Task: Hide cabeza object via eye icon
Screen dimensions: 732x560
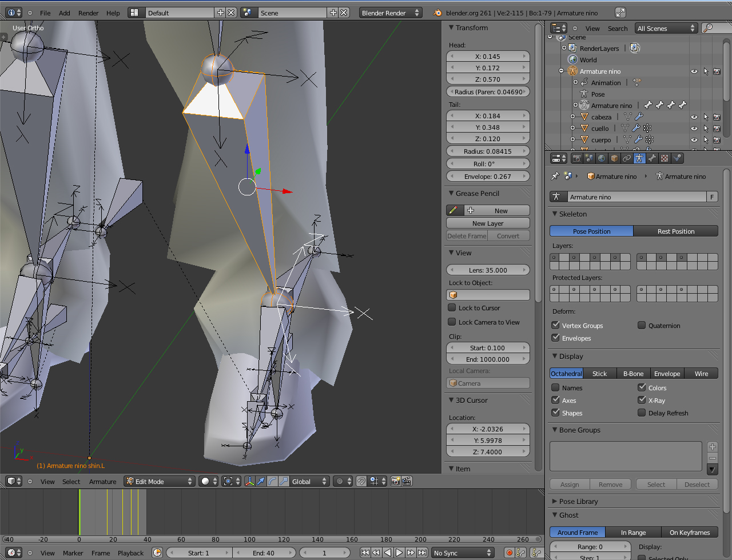Action: tap(694, 117)
